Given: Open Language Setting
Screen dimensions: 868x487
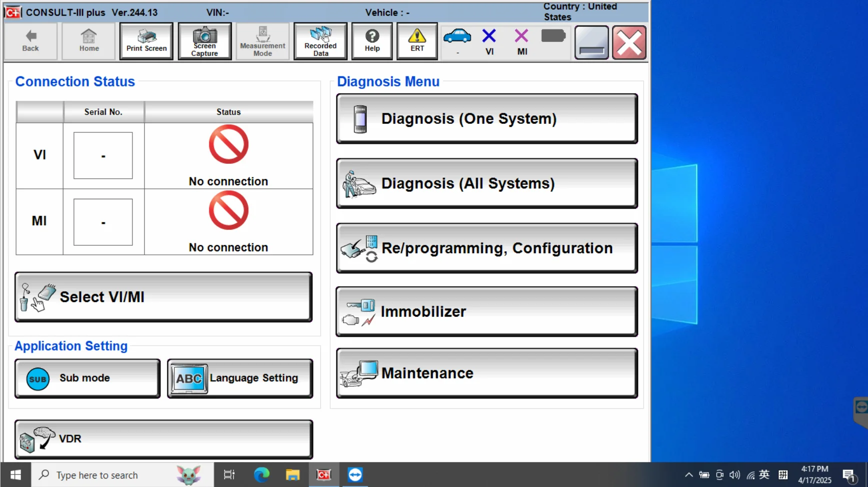Looking at the screenshot, I should coord(240,378).
